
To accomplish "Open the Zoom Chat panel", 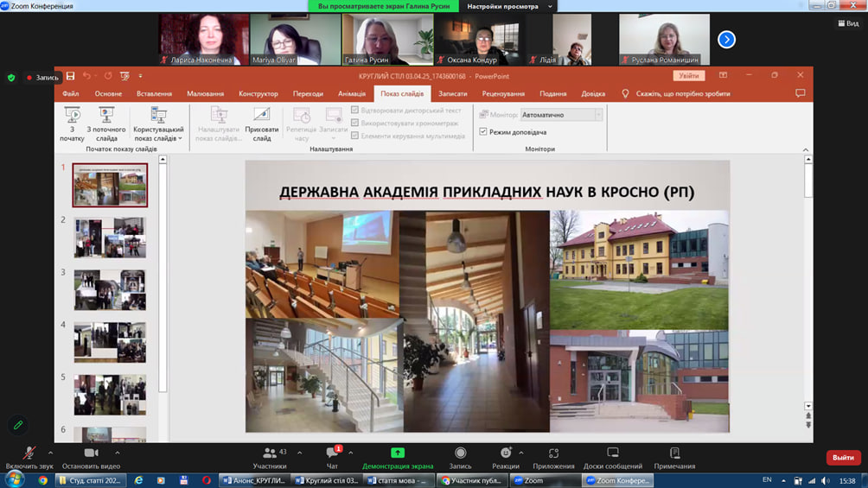I will point(332,453).
